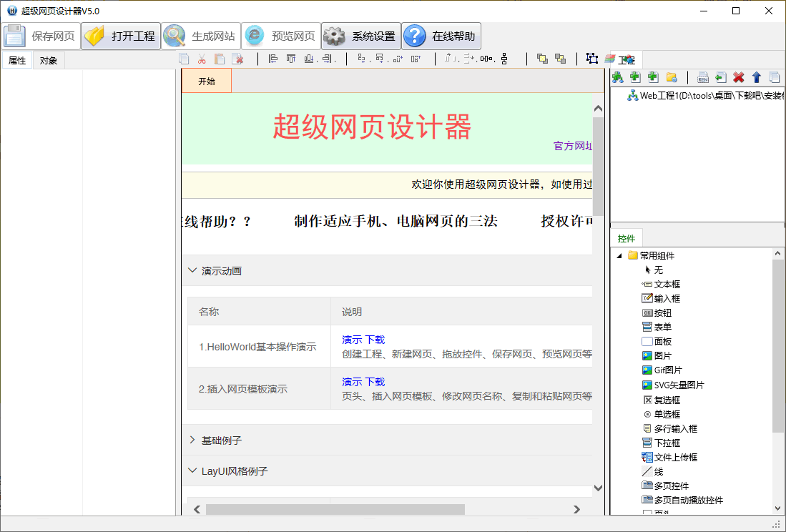This screenshot has width=786, height=532.
Task: Click 演示 link in 插入网页模板 row
Action: click(352, 382)
